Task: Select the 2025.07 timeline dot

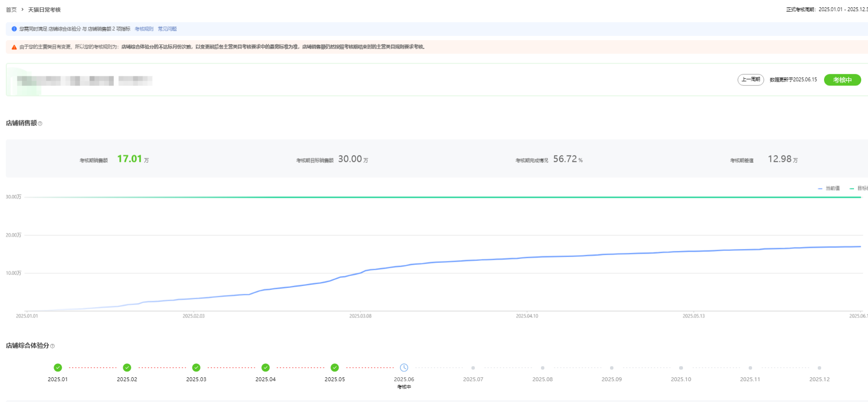Action: 473,368
